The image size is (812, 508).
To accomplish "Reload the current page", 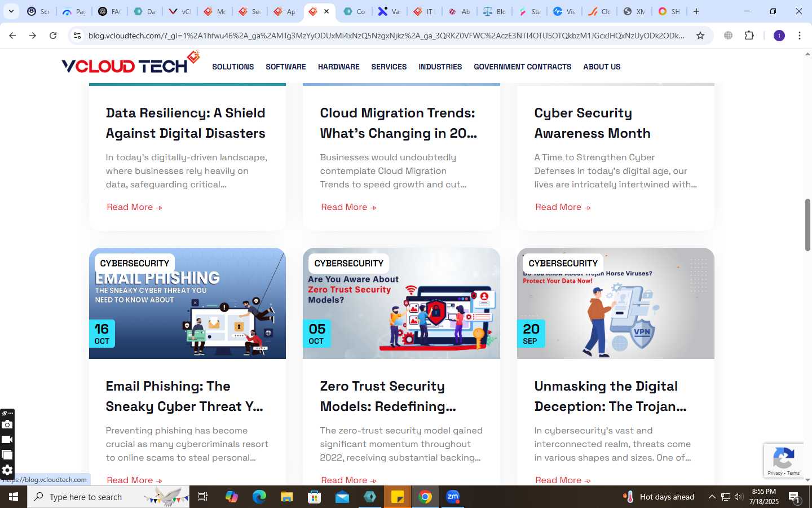I will (53, 36).
